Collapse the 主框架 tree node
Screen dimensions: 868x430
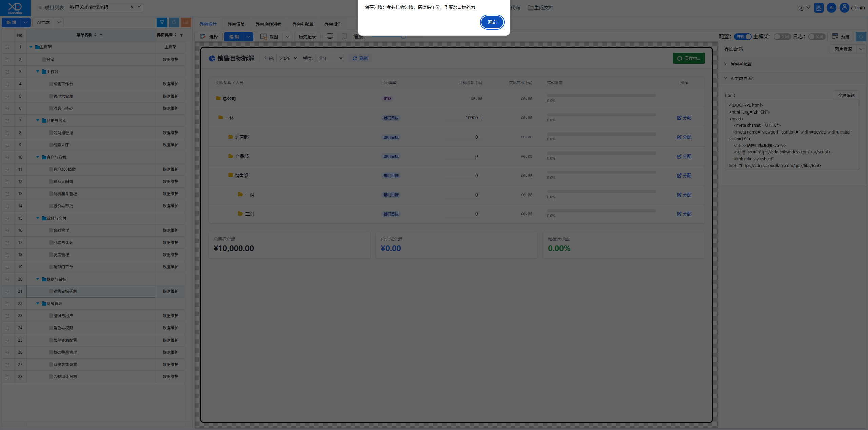click(x=31, y=47)
